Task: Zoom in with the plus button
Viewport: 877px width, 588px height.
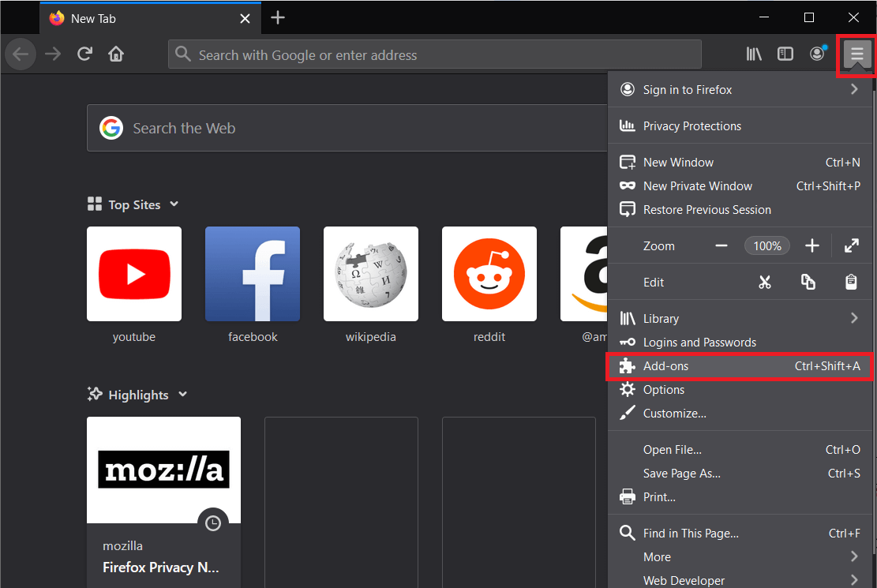Action: (x=811, y=245)
